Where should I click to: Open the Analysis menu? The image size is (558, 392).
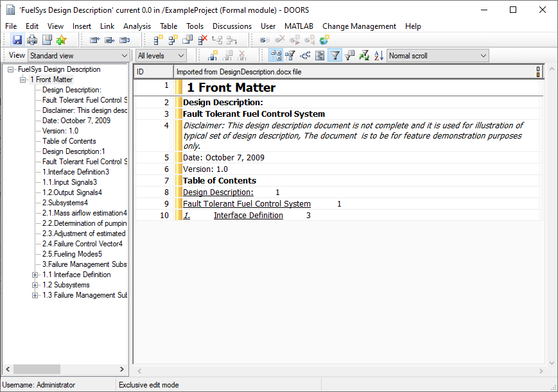tap(137, 26)
